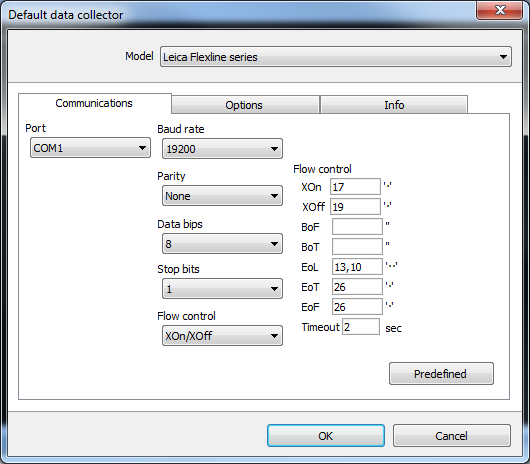Click the Predefined button
This screenshot has width=530, height=464.
pos(441,374)
